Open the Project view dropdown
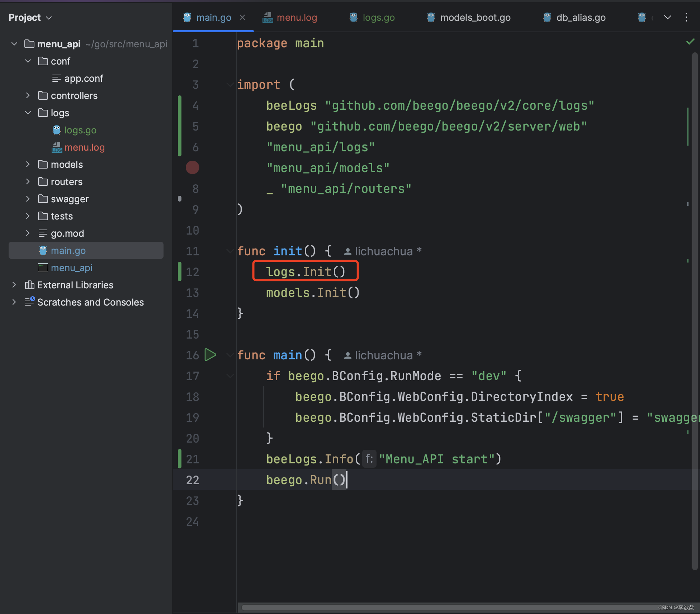The image size is (700, 614). coord(49,17)
